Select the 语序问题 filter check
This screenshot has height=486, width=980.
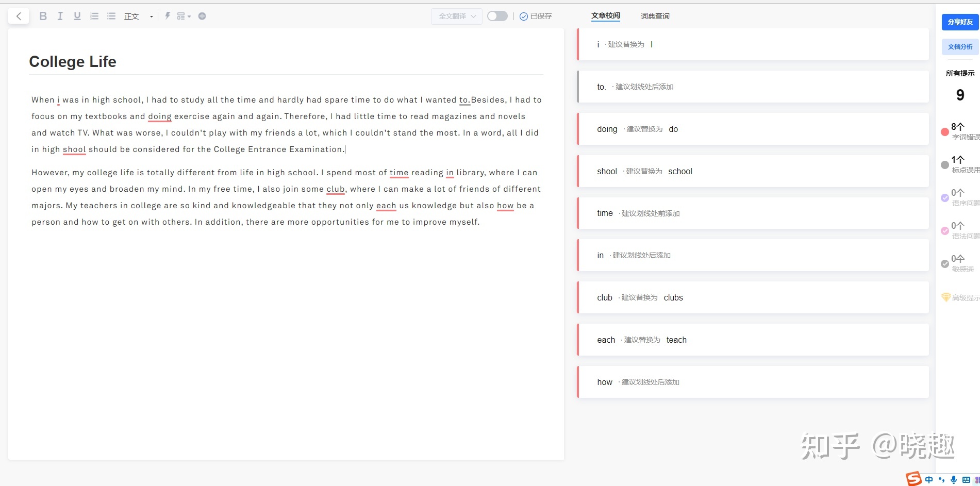click(x=945, y=198)
